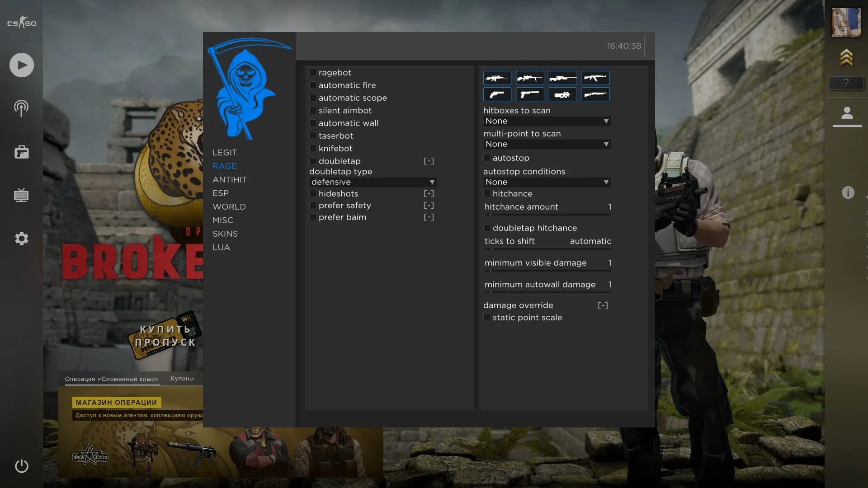Expand the multi-point to scan dropdown

coord(547,145)
